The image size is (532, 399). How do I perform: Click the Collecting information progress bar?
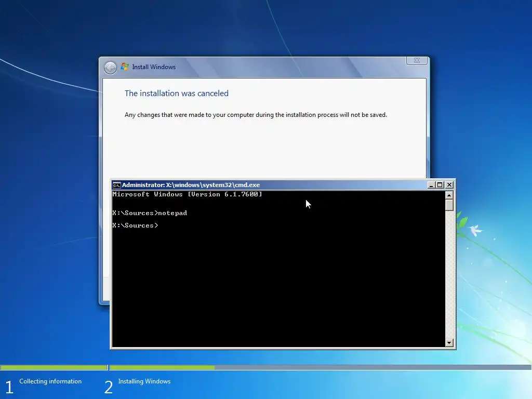point(54,367)
